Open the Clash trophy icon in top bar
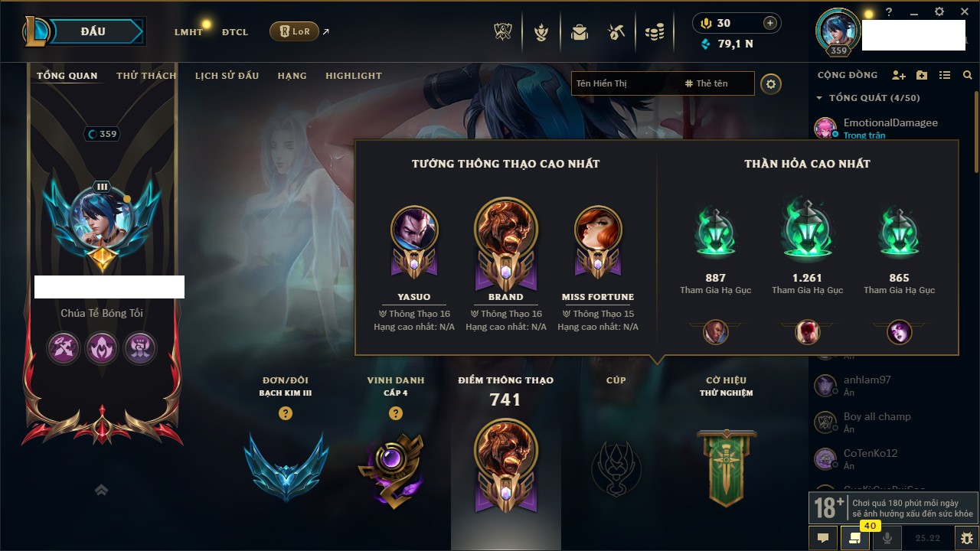Screen dimensions: 980x551 click(503, 32)
